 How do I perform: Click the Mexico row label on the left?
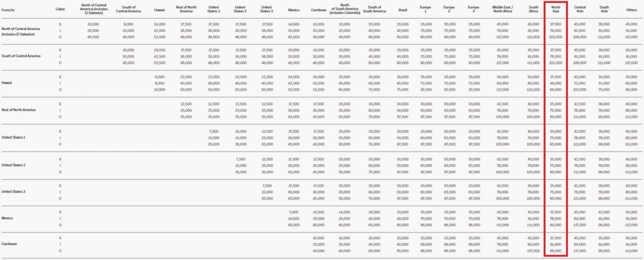7,218
